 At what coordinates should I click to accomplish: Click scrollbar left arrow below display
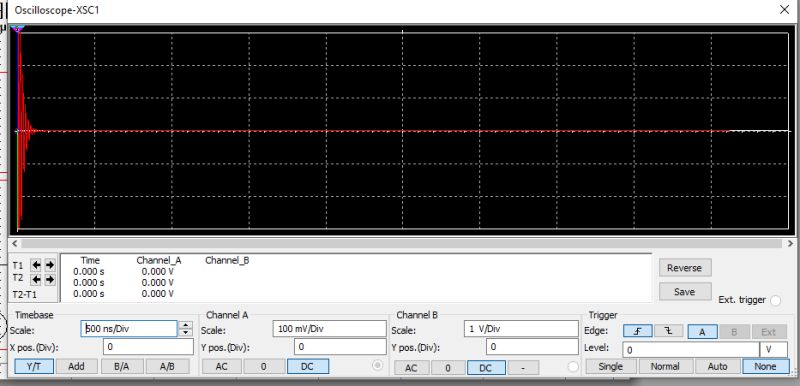point(15,244)
